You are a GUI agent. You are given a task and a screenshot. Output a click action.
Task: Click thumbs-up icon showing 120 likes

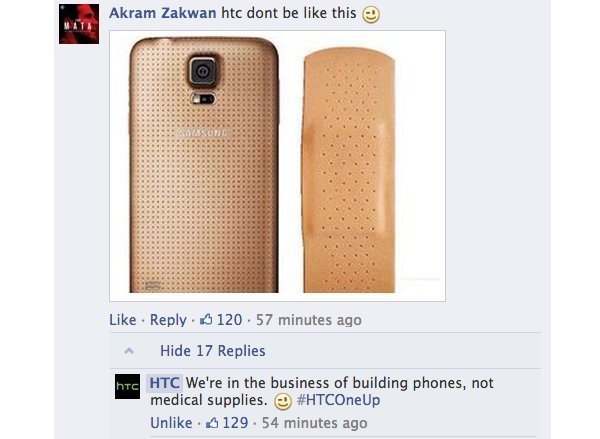pos(206,320)
